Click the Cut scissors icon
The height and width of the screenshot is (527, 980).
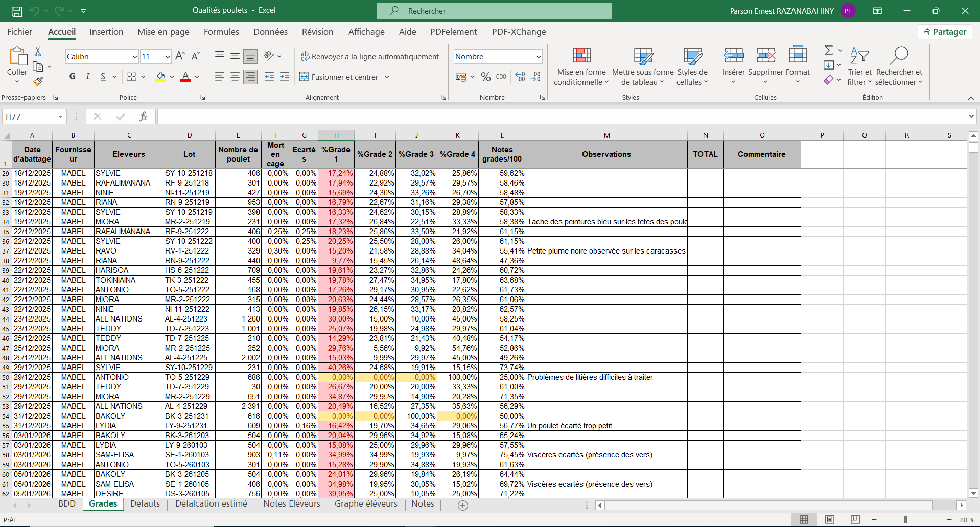click(38, 52)
